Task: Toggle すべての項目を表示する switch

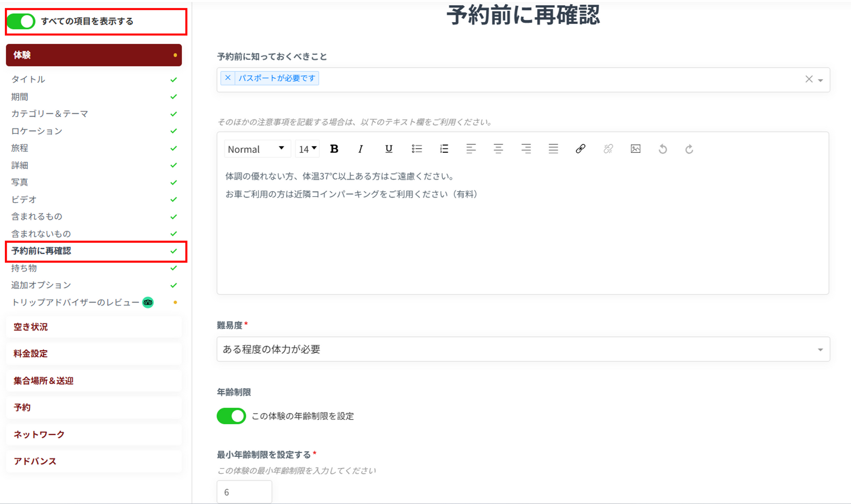Action: (x=21, y=21)
